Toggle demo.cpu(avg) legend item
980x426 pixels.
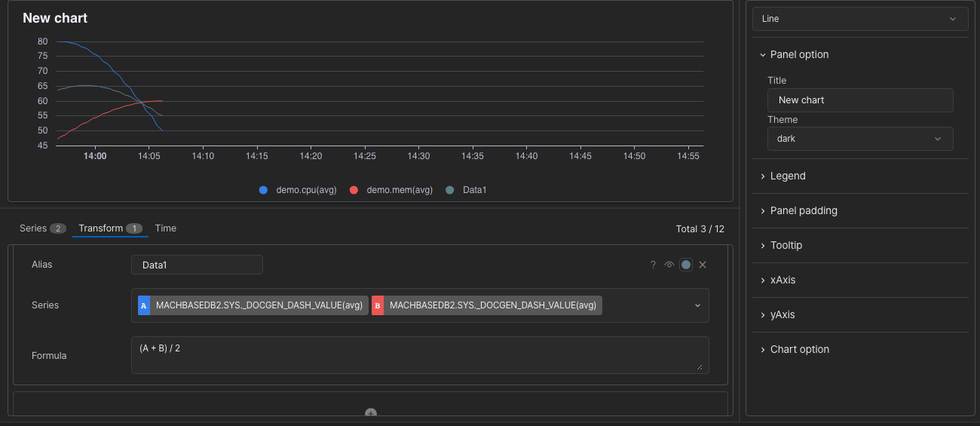(x=297, y=190)
